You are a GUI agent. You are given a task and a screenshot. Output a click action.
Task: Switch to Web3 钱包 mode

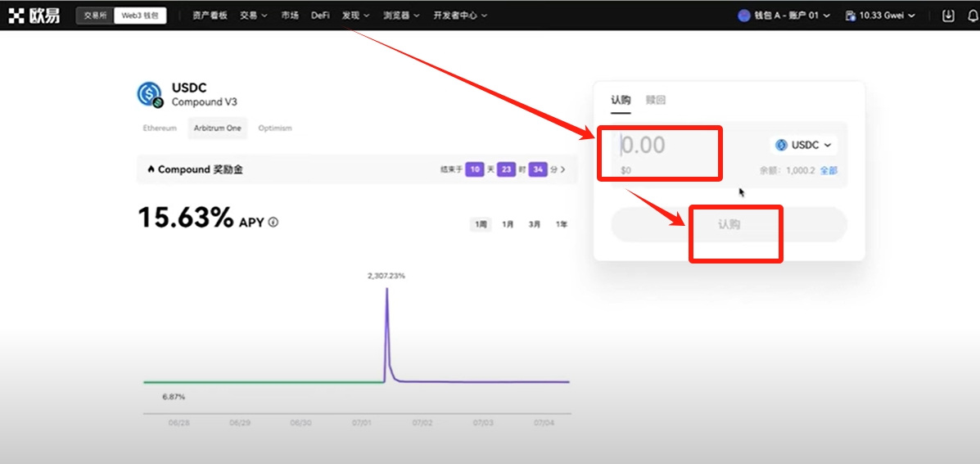click(140, 16)
